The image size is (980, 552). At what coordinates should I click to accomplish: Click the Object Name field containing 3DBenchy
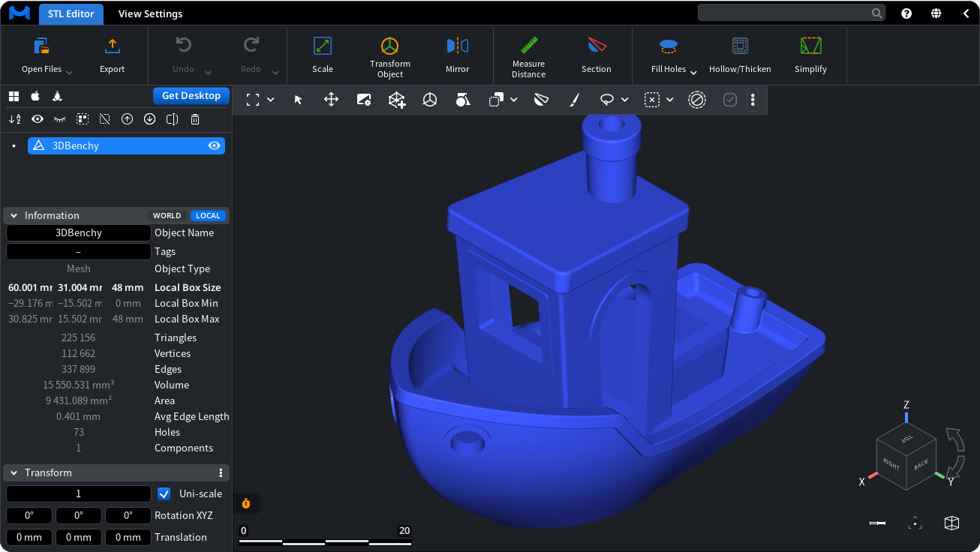pyautogui.click(x=79, y=233)
